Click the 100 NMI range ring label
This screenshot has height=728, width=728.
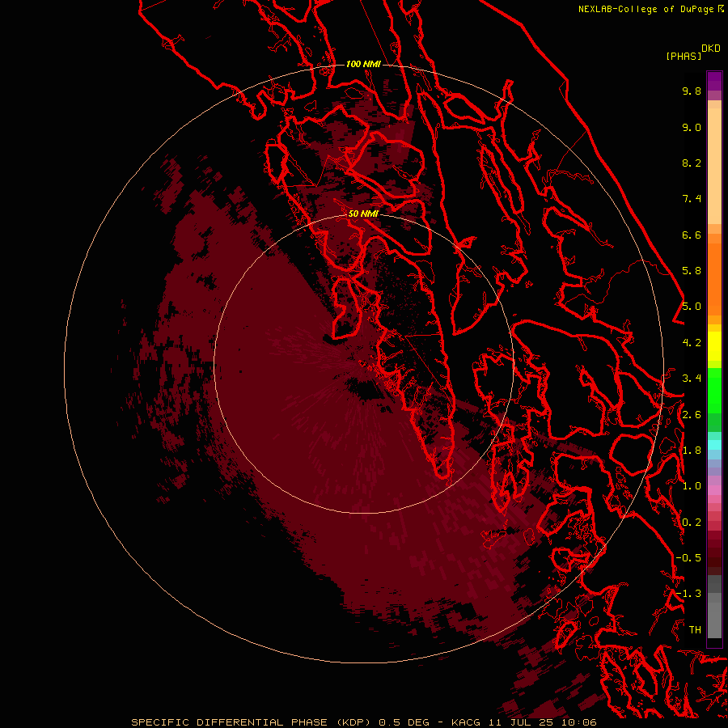pos(363,64)
